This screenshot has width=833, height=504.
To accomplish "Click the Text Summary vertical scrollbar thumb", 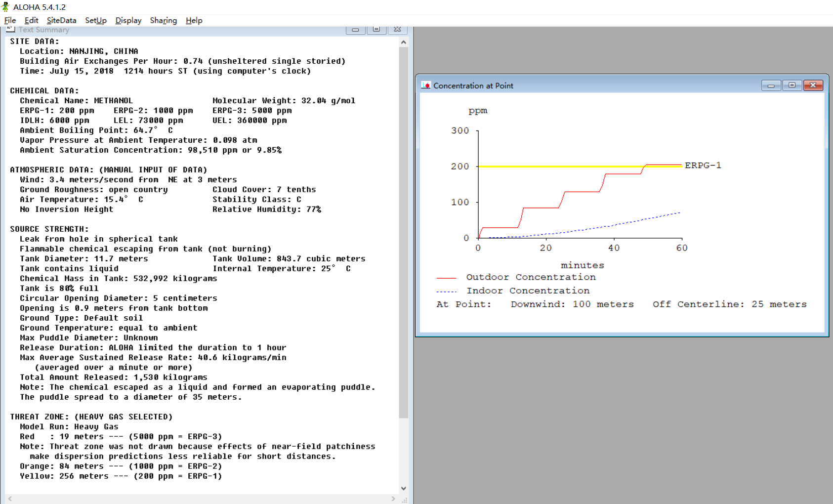I will pyautogui.click(x=404, y=232).
